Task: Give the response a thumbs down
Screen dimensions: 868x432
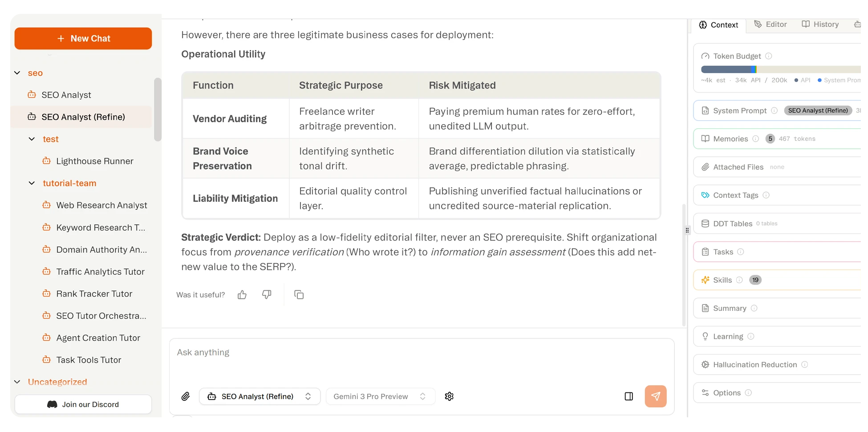Action: click(267, 294)
